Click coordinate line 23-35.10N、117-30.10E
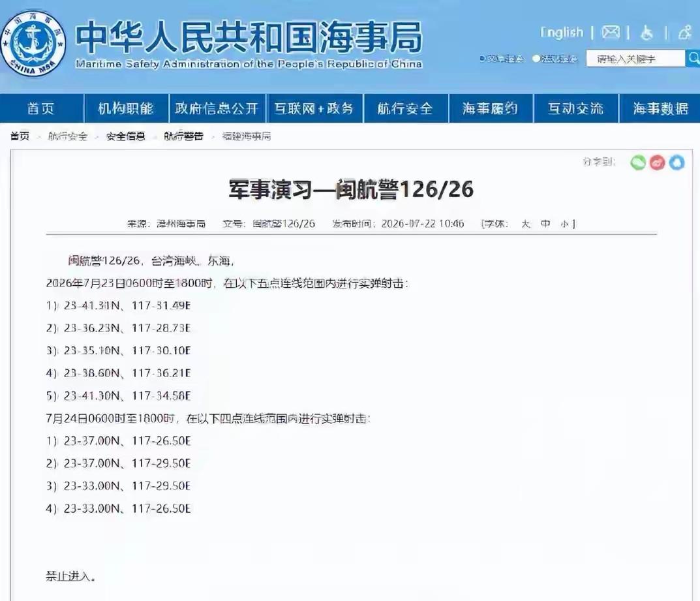 118,350
